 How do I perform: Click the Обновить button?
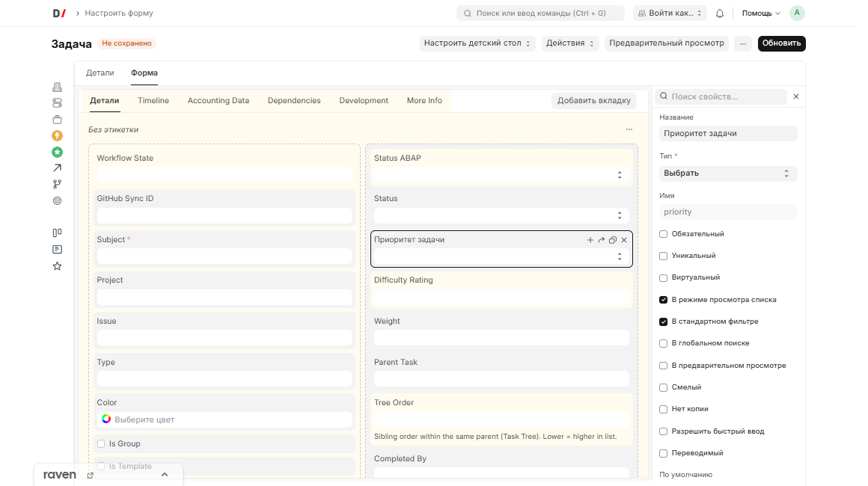click(x=782, y=43)
